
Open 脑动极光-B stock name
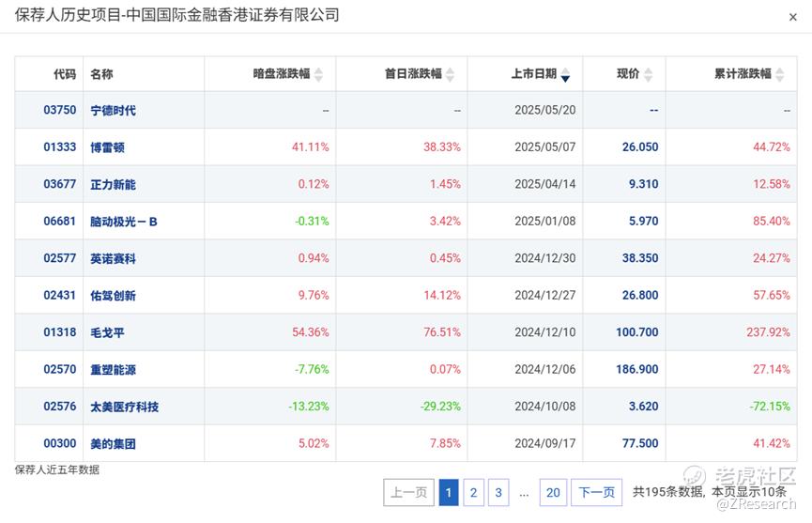[124, 222]
